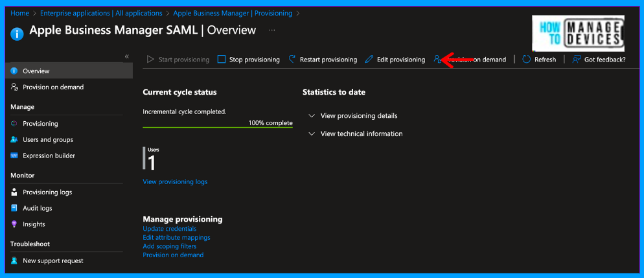Click the Insights lightbulb icon
The width and height of the screenshot is (644, 278).
tap(14, 224)
